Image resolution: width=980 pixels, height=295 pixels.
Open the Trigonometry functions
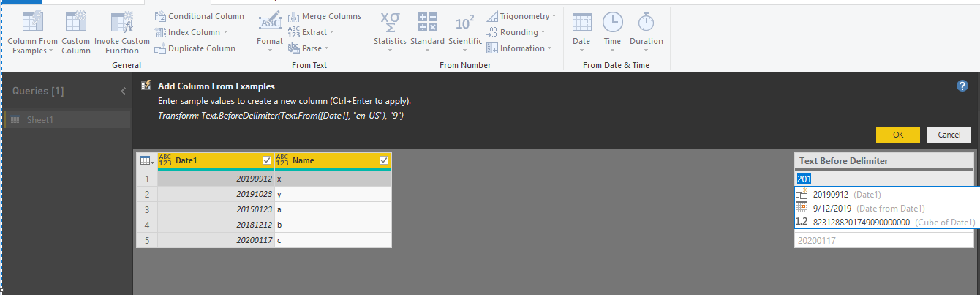521,16
